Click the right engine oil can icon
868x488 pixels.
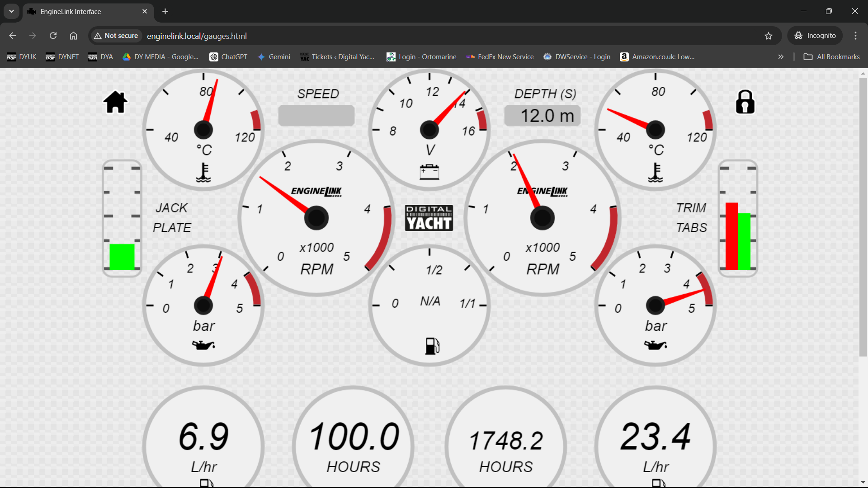click(655, 345)
